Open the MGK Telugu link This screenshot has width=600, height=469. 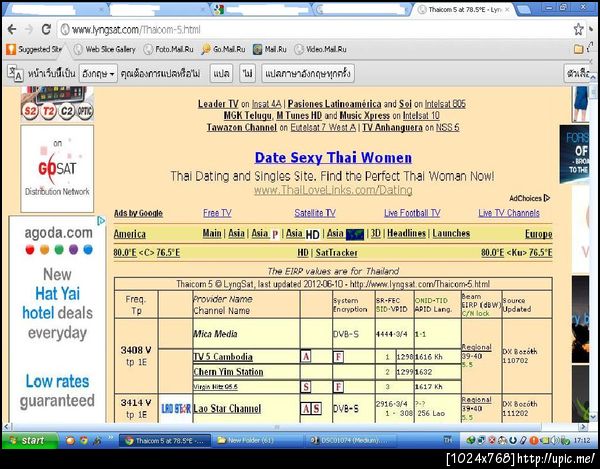(248, 116)
